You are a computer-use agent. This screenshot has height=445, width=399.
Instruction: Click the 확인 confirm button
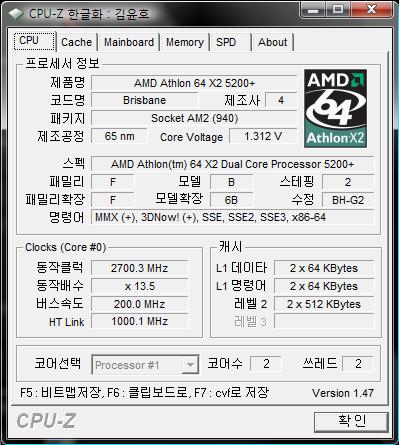coord(351,422)
